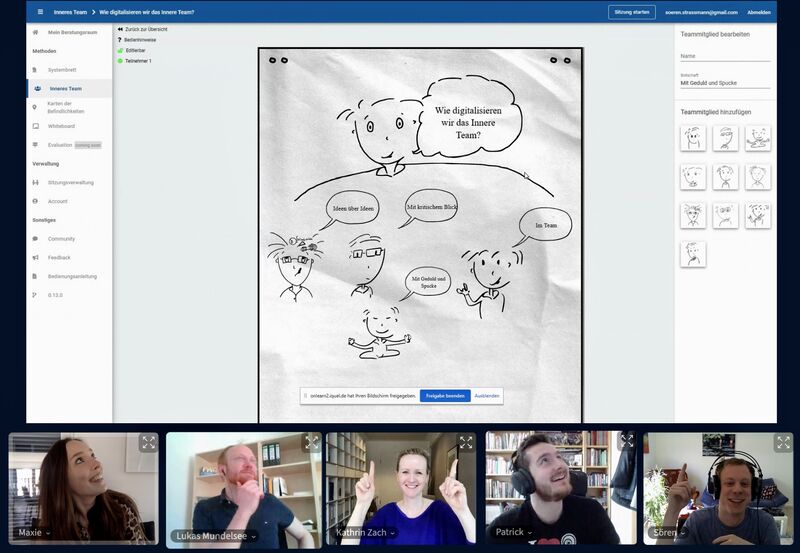
Task: Click Abmelden to log out
Action: [x=758, y=12]
